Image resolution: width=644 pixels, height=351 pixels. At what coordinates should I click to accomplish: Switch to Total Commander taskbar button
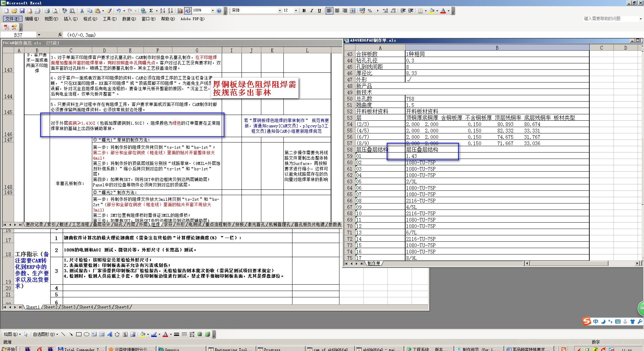click(81, 349)
